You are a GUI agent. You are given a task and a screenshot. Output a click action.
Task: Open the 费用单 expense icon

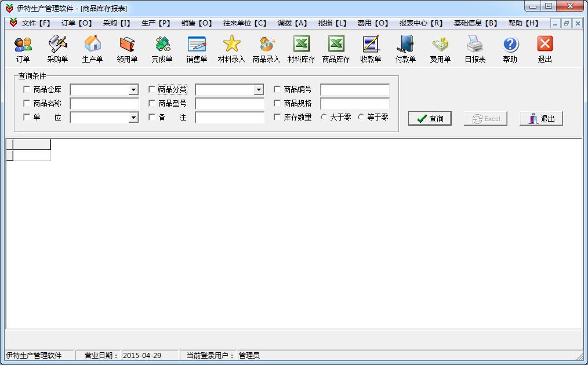(440, 49)
